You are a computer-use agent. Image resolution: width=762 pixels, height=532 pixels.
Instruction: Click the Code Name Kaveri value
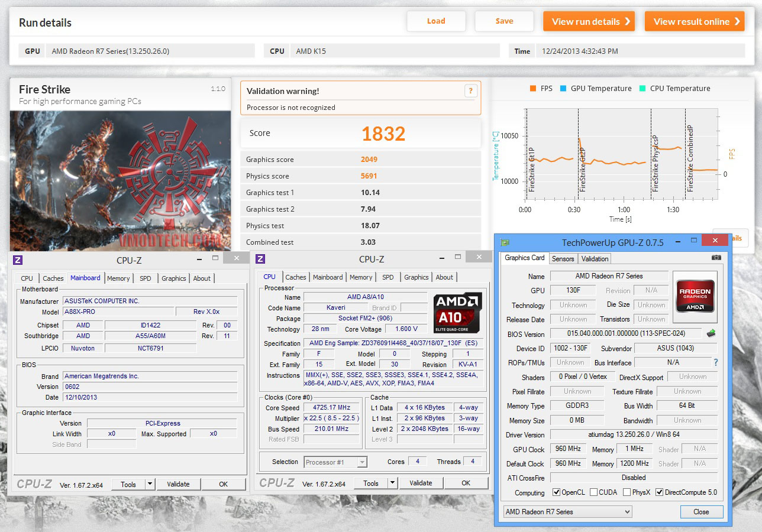[x=335, y=308]
